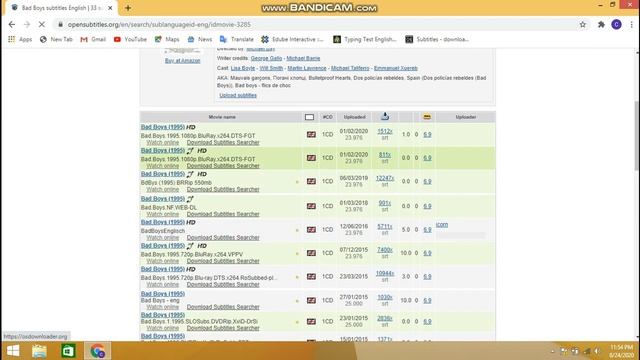
Task: Click the English flag for BdBys BRRip row
Action: [311, 181]
